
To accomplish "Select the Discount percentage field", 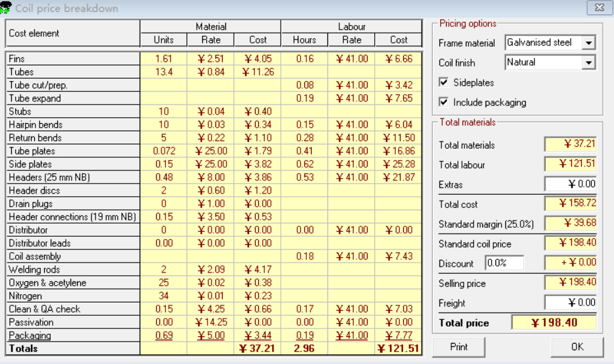I will 504,263.
